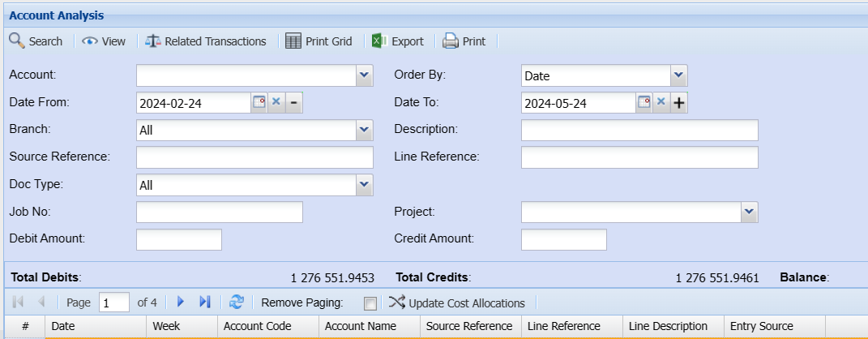Open the Date From calendar picker
The width and height of the screenshot is (868, 339).
259,103
